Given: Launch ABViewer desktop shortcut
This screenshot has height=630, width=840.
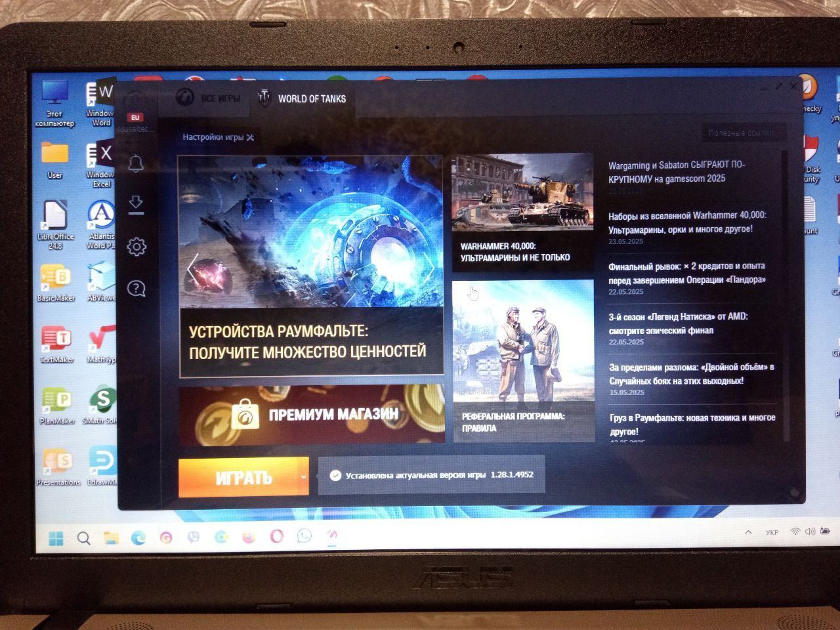Looking at the screenshot, I should point(102,283).
